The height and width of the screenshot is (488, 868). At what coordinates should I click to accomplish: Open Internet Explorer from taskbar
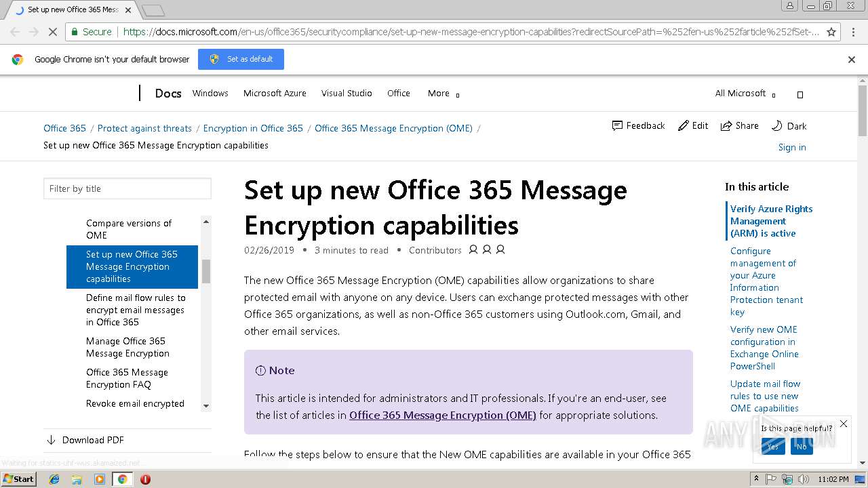(54, 479)
